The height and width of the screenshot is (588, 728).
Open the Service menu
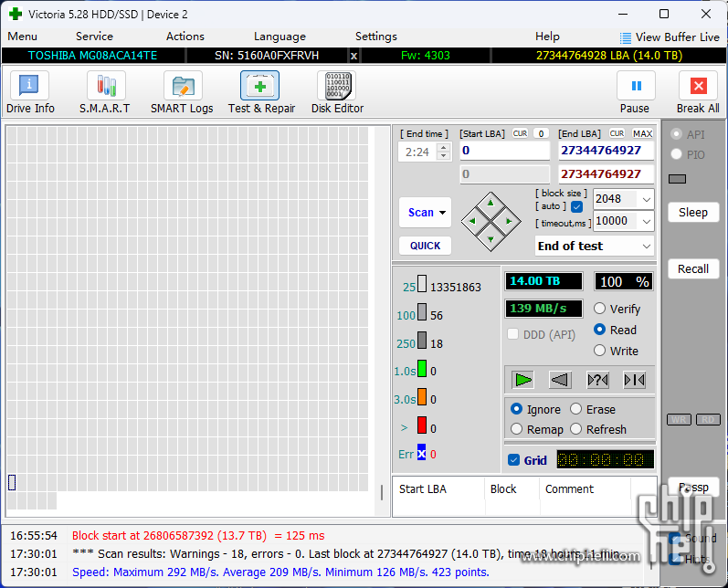tap(94, 37)
